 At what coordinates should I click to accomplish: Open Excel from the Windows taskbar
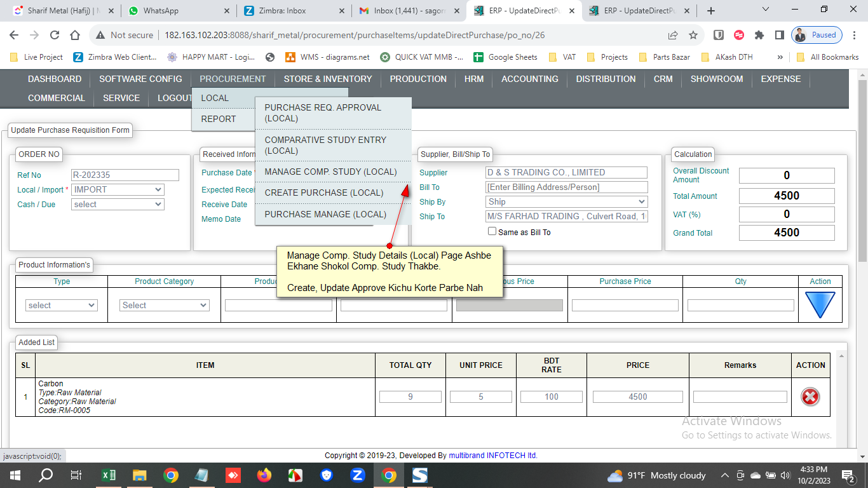point(109,475)
